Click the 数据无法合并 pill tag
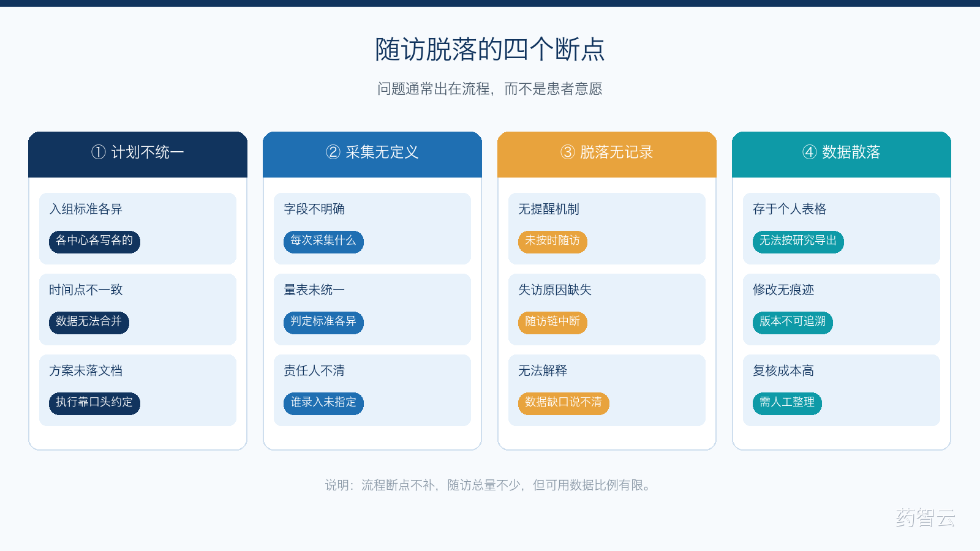This screenshot has height=551, width=980. 89,321
